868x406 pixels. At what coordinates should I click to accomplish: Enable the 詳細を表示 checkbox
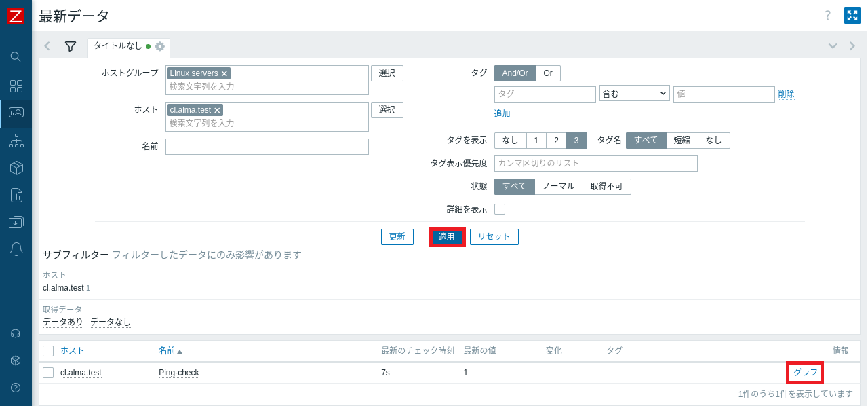click(500, 209)
